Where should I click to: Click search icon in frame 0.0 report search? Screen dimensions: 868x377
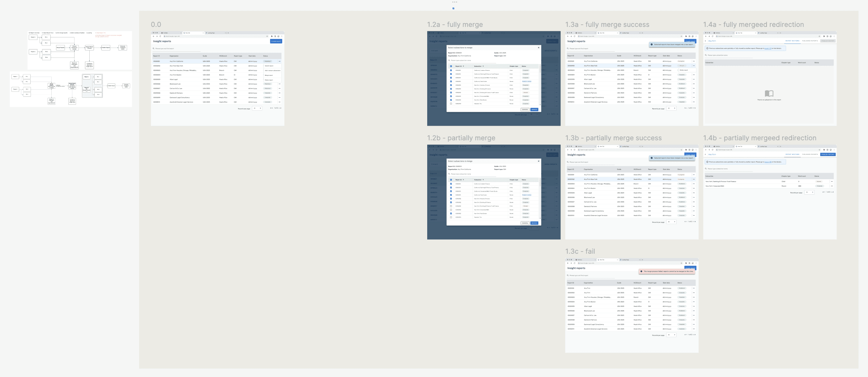point(154,49)
